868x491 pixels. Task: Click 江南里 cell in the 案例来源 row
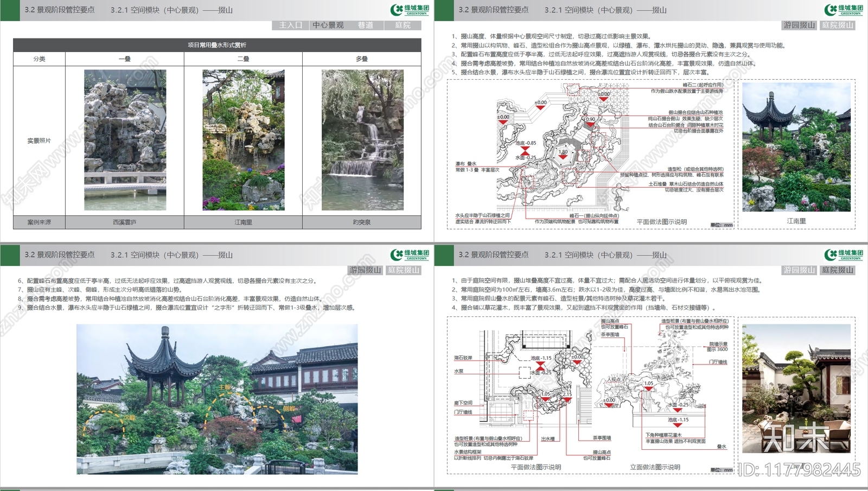tap(243, 222)
